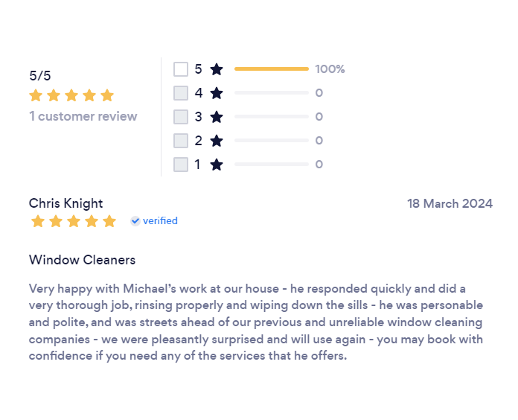Click the dark star beside number 1
The height and width of the screenshot is (420, 518).
pyautogui.click(x=217, y=165)
